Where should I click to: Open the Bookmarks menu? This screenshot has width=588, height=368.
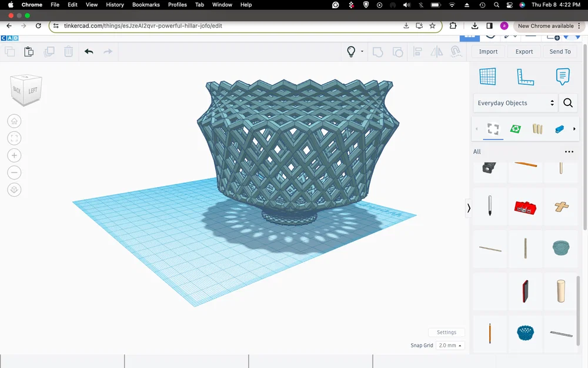(145, 5)
